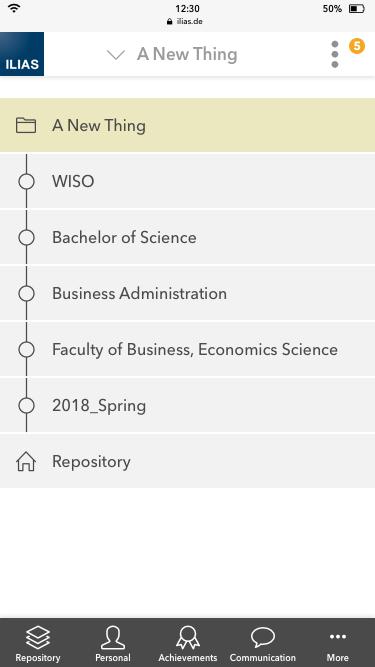Open the 2018_Spring entry
Image resolution: width=375 pixels, height=667 pixels.
point(188,405)
